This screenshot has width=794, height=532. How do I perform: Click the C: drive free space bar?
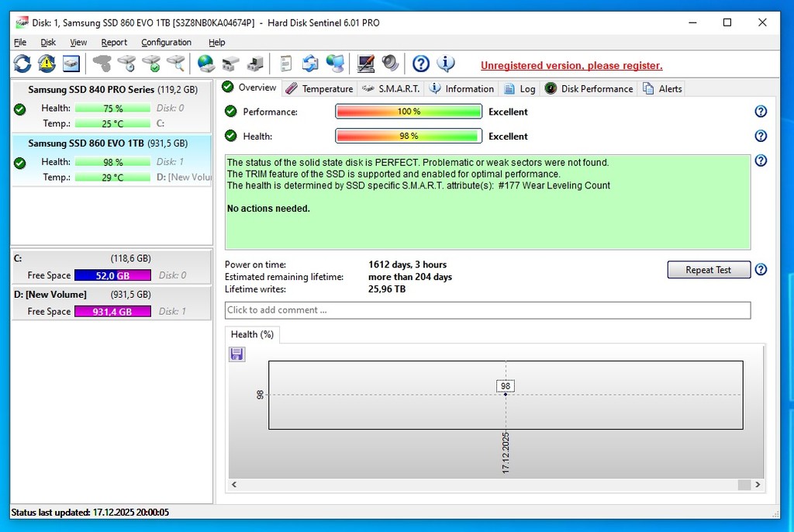[113, 275]
